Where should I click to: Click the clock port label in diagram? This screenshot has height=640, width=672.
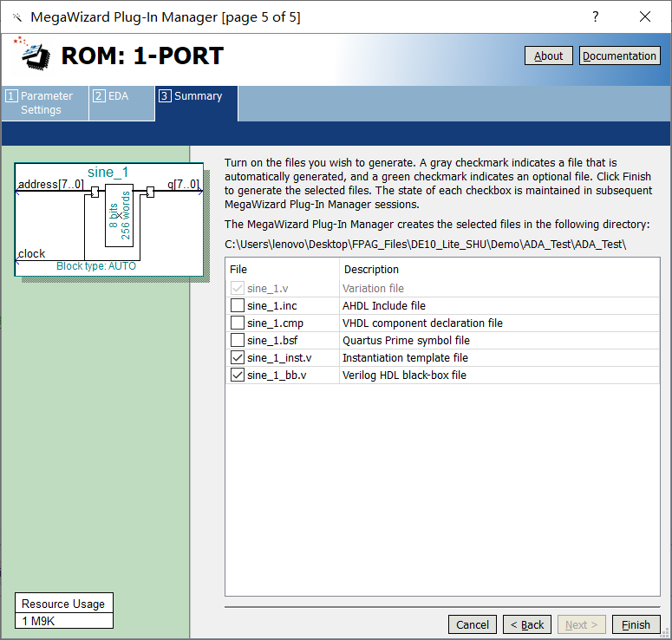[x=31, y=253]
